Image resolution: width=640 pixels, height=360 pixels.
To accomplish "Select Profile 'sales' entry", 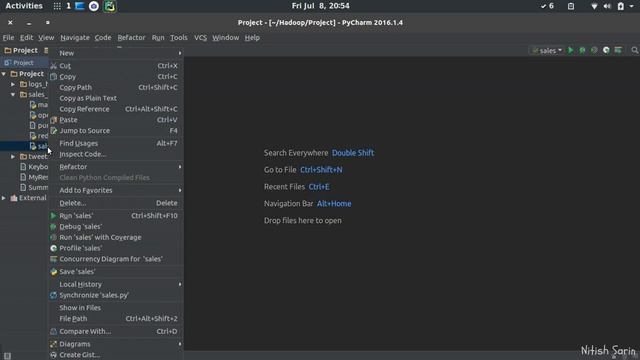I will [116, 248].
